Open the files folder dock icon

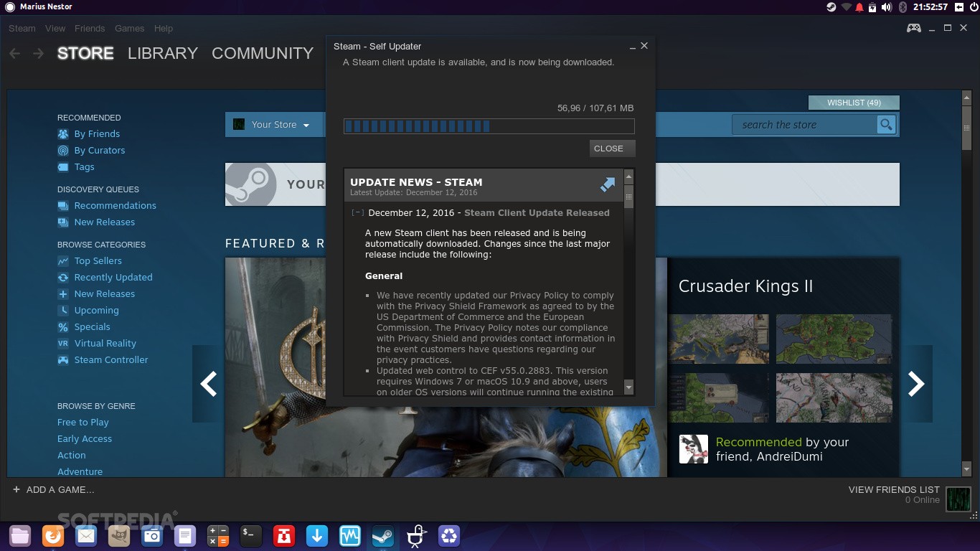20,535
